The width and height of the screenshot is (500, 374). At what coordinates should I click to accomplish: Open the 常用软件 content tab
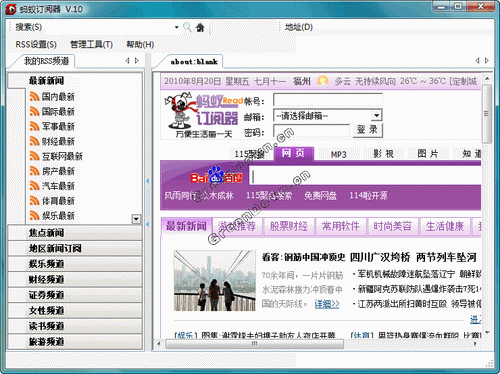click(341, 227)
